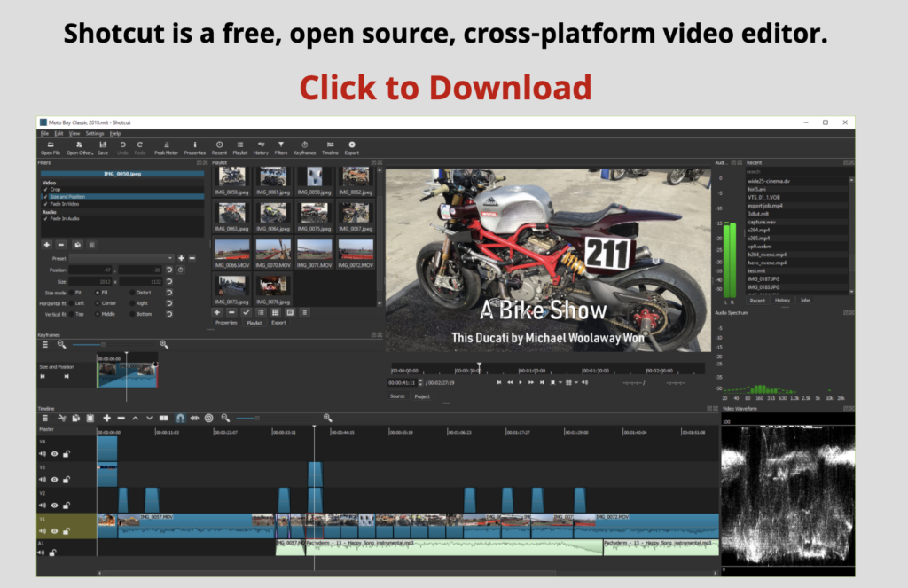Screen dimensions: 908x588
Task: Show the Peak Meter panel
Action: pos(166,148)
